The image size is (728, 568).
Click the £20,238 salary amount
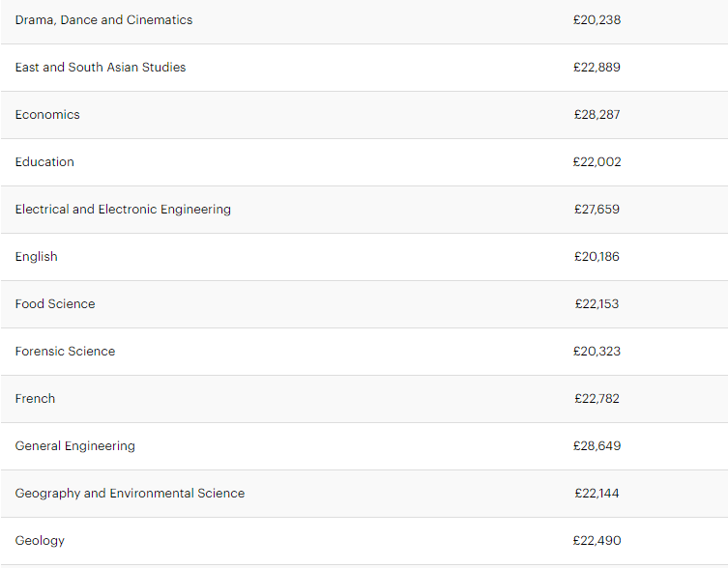(597, 20)
